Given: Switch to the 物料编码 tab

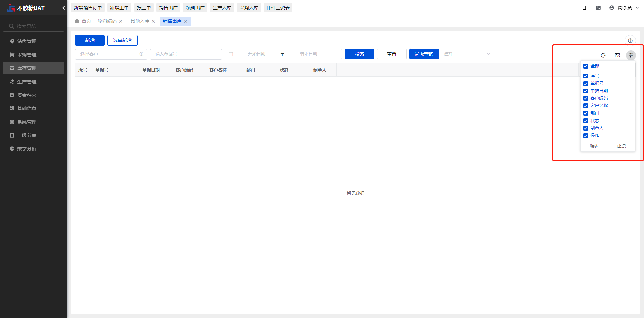Looking at the screenshot, I should coord(107,21).
